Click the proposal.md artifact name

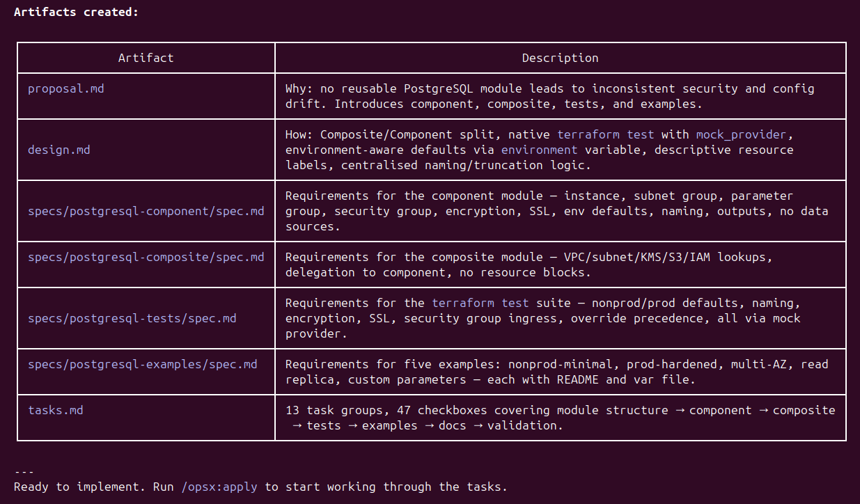[65, 89]
